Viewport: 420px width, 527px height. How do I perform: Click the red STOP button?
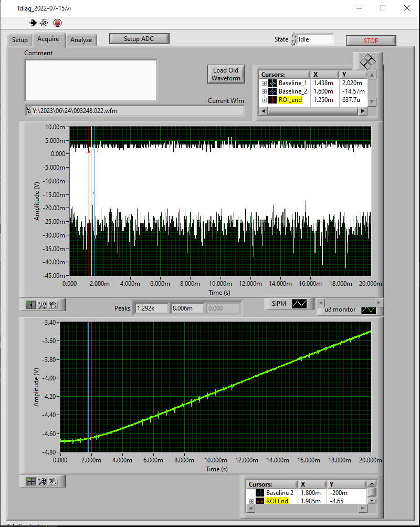[371, 40]
